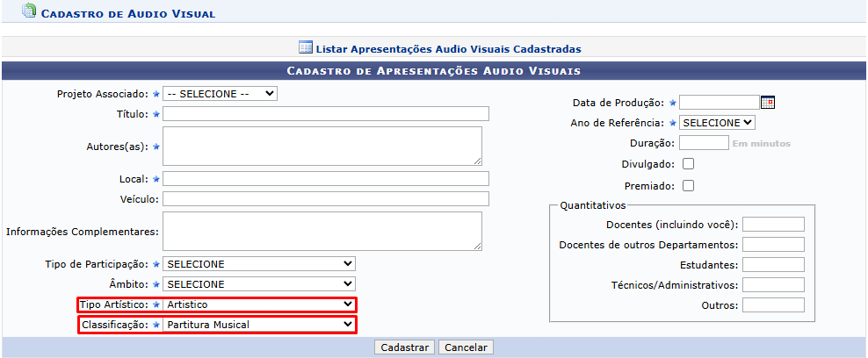Focus the Data de Produção date field
Screen dimensions: 868x358
pyautogui.click(x=720, y=102)
